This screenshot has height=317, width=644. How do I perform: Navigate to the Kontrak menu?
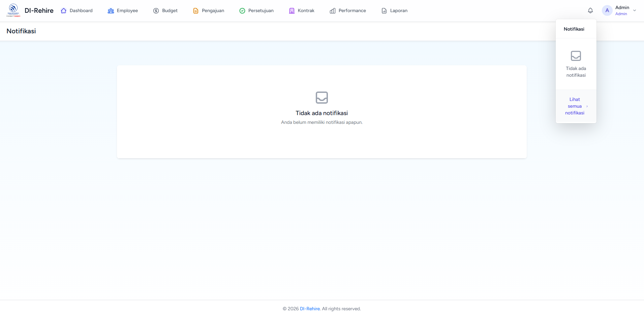tap(302, 11)
